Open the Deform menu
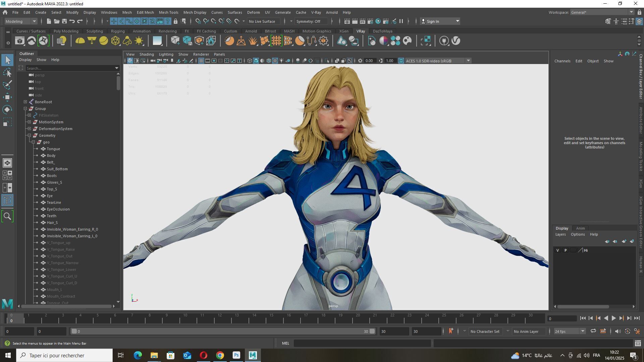Screen dimensions: 644x362 point(253,12)
